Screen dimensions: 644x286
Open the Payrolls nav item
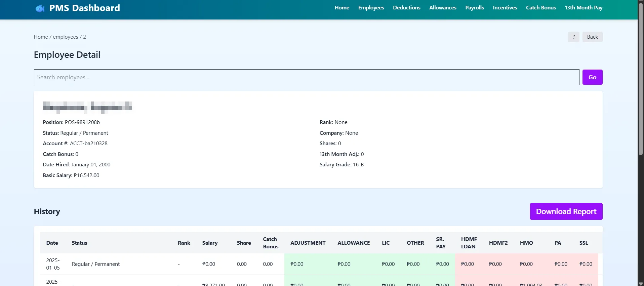[x=475, y=7]
